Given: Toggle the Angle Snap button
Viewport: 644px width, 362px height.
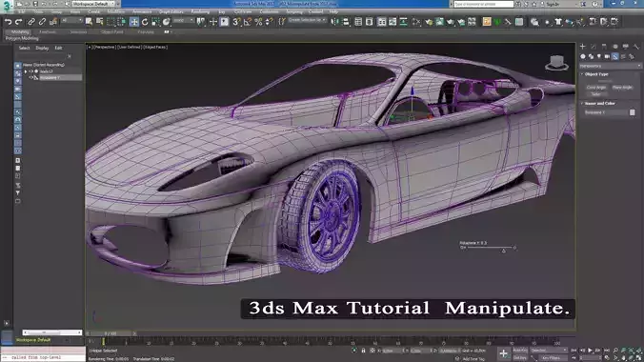Looking at the screenshot, I should [x=248, y=22].
